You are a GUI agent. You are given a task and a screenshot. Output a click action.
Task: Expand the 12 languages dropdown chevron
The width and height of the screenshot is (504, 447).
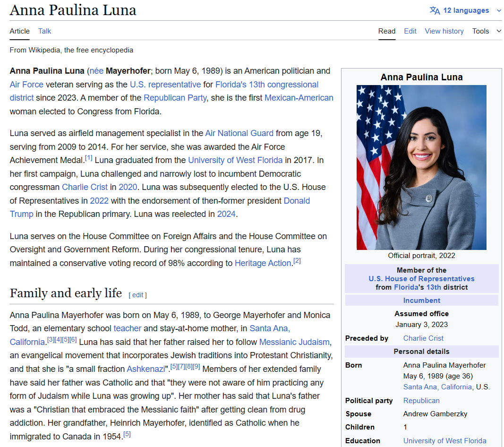499,10
